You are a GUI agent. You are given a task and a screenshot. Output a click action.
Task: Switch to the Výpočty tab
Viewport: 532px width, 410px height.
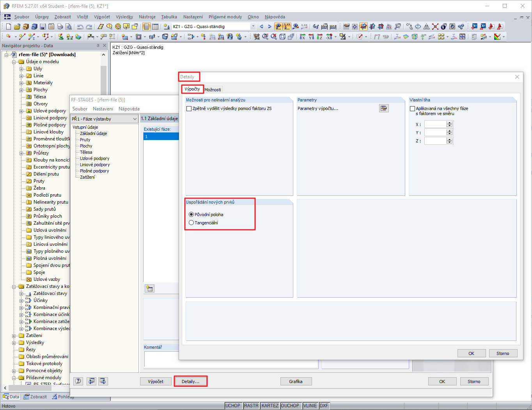point(192,89)
